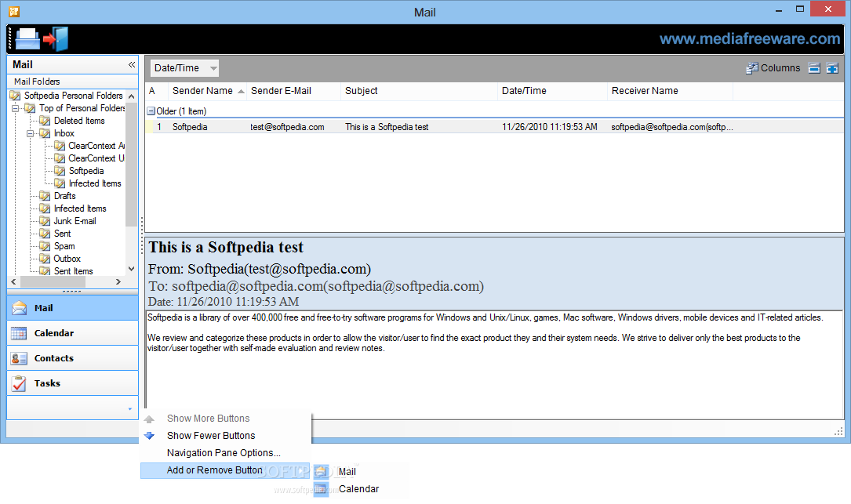Open Infected Items subfolder under Inbox
Viewport: 851px width, 504px height.
point(94,183)
